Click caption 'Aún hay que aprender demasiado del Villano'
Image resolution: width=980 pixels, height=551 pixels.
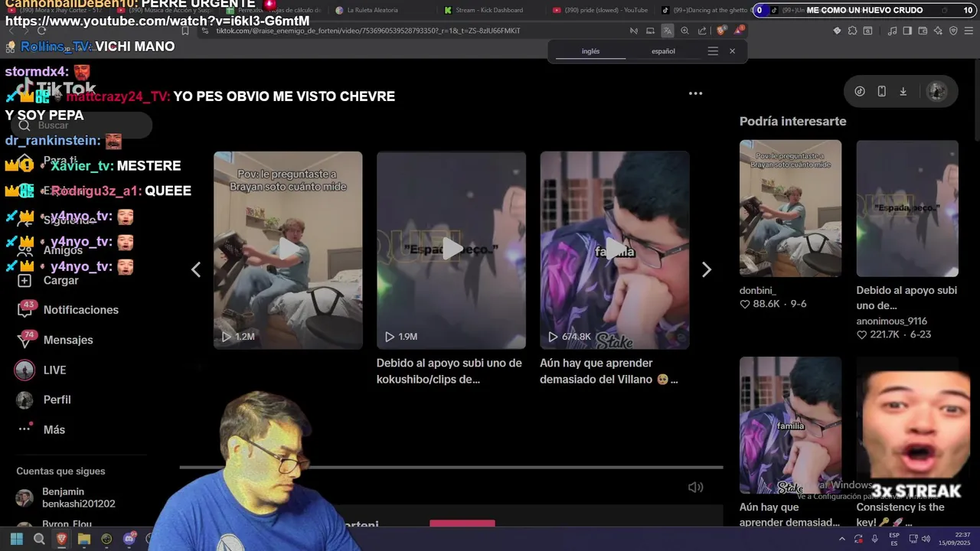[609, 371]
